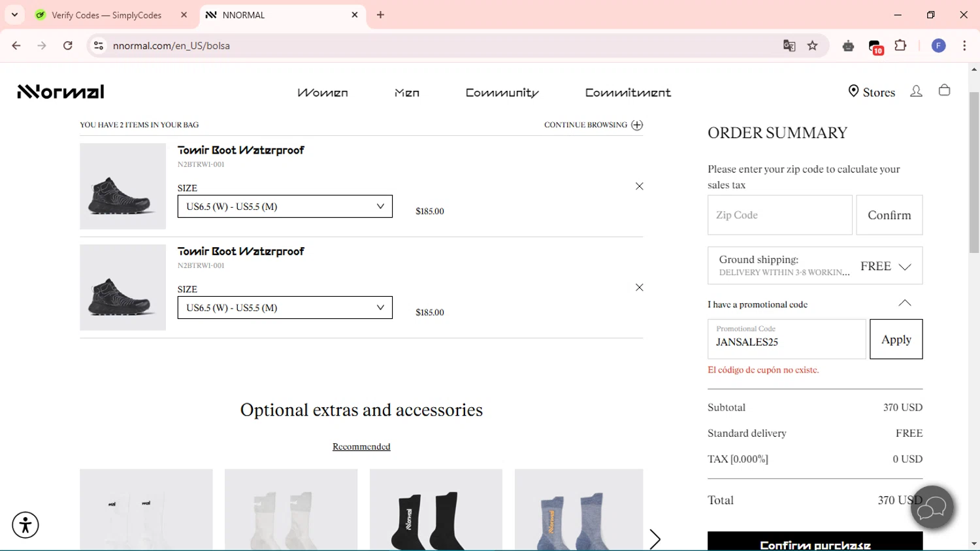Open browser extensions puzzle icon
980x551 pixels.
coord(900,46)
